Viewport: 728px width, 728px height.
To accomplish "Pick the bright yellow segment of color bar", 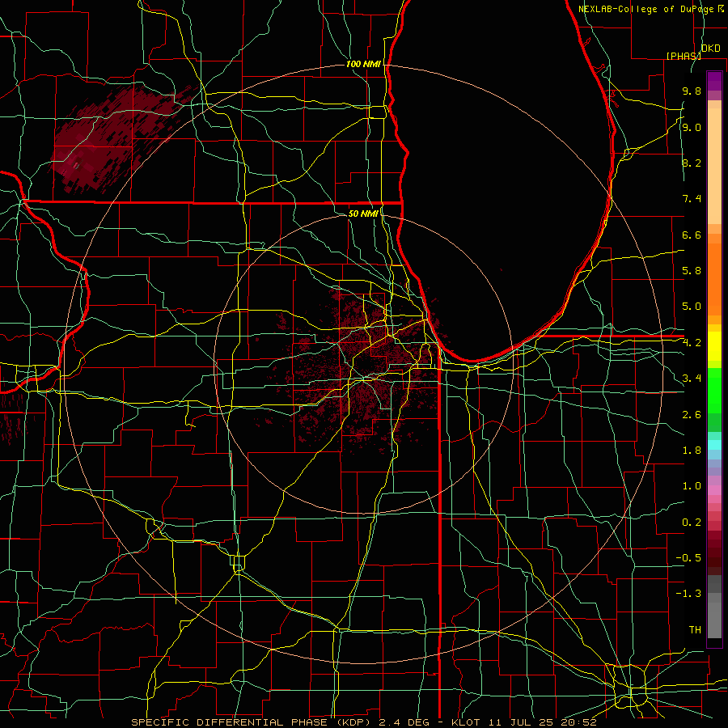I will coord(714,346).
